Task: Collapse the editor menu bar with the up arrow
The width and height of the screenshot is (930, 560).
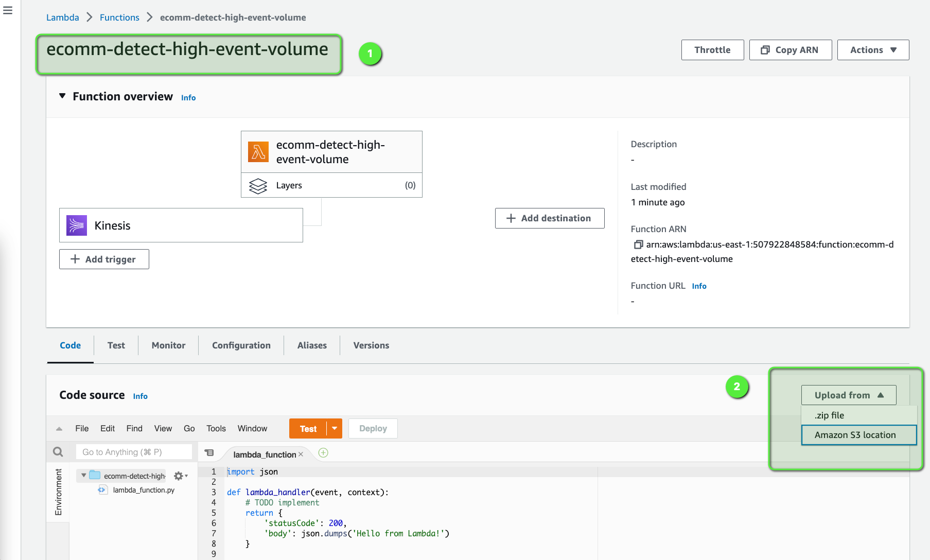Action: [59, 429]
